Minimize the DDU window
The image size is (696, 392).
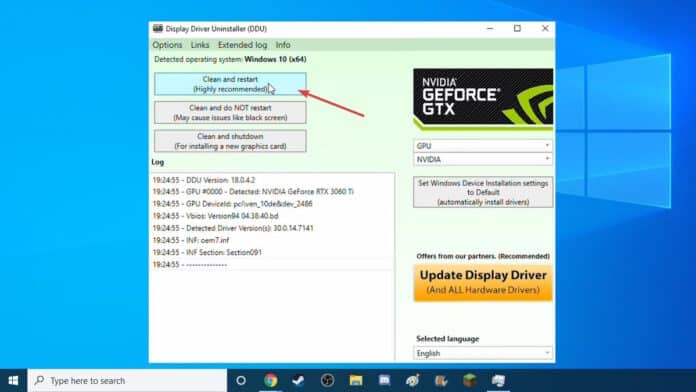(490, 28)
